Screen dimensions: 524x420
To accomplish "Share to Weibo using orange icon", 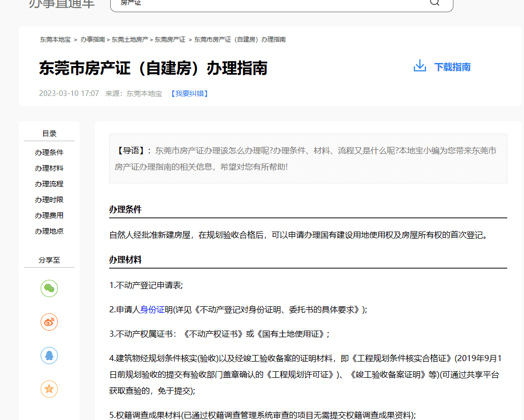I will [49, 322].
